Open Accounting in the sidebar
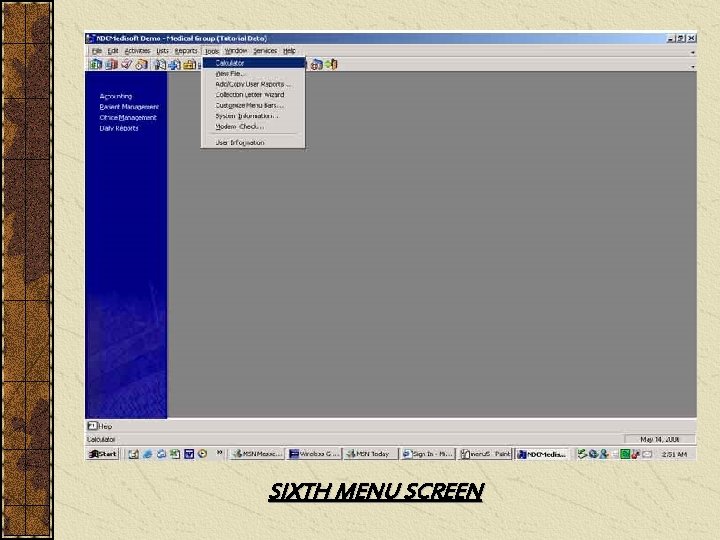The height and width of the screenshot is (540, 720). [x=116, y=96]
